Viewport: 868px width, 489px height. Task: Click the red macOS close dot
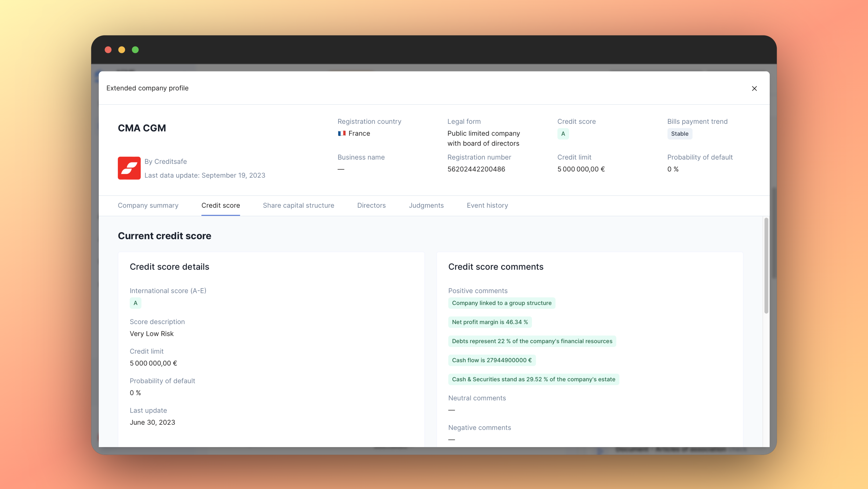pyautogui.click(x=108, y=50)
